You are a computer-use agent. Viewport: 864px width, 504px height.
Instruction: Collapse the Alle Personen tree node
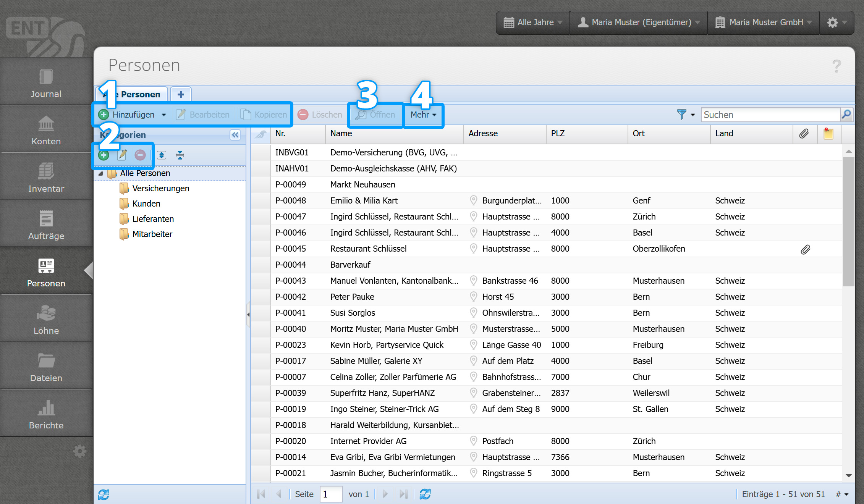coord(101,173)
